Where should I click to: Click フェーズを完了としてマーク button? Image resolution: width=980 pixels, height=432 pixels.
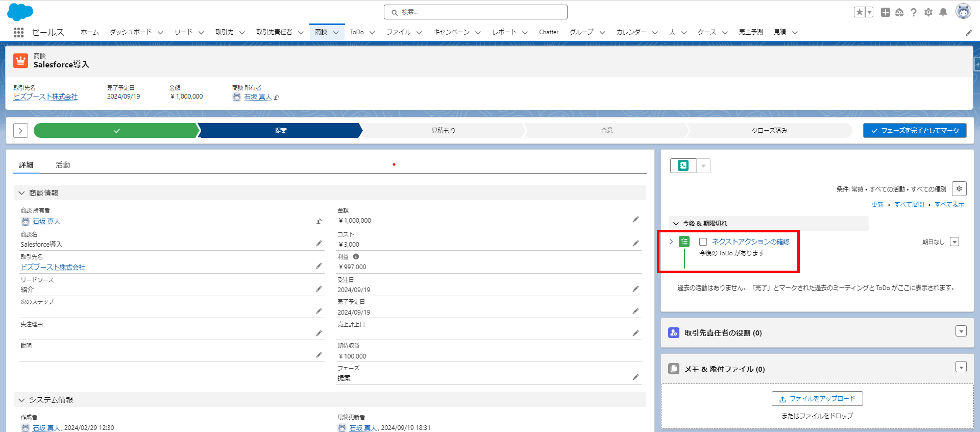click(x=915, y=131)
